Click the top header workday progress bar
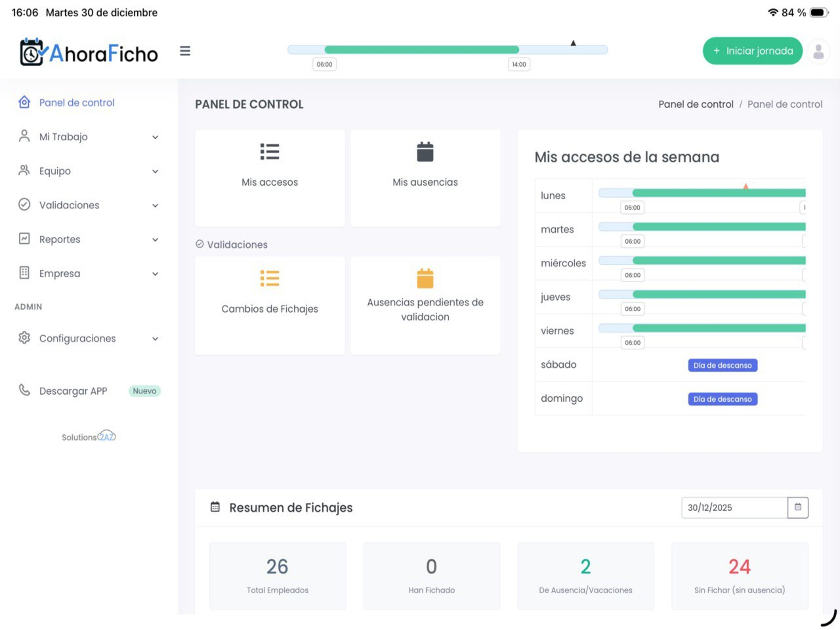The image size is (840, 630). coord(447,50)
